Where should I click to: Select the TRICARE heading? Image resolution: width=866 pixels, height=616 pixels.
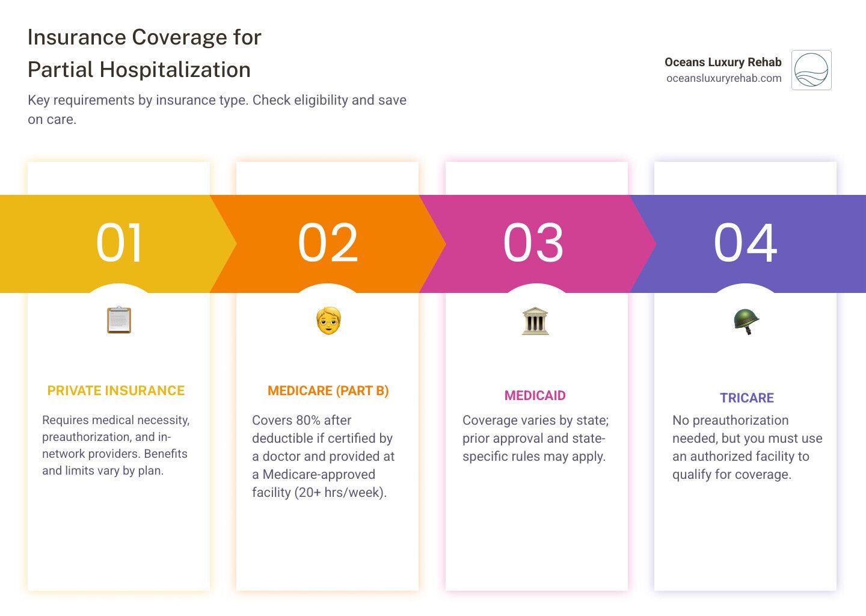746,398
